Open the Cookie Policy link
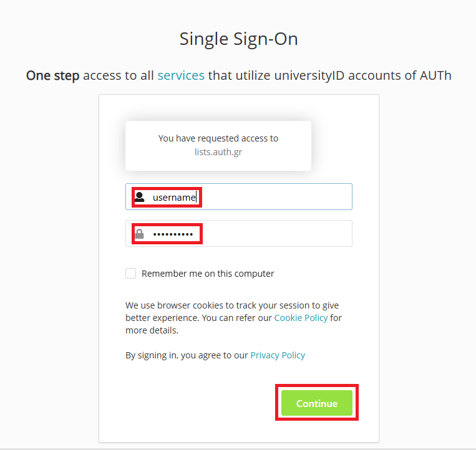Screen dimensions: 476x450 [x=301, y=318]
